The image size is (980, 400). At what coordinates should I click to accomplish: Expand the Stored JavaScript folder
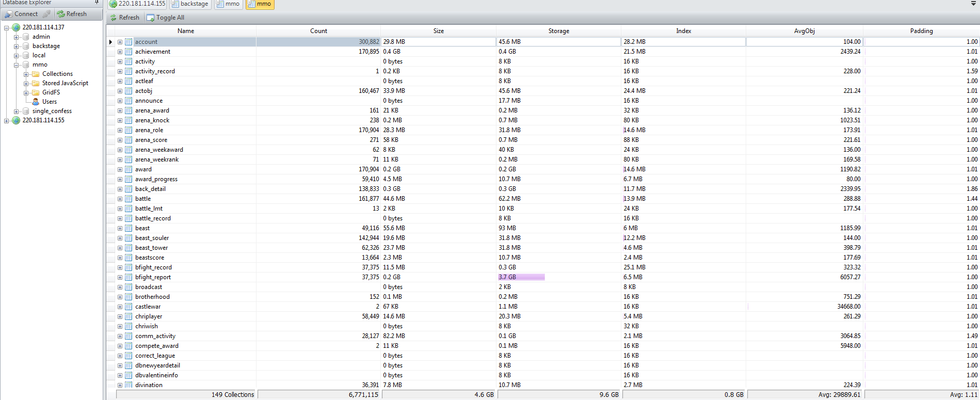tap(26, 83)
